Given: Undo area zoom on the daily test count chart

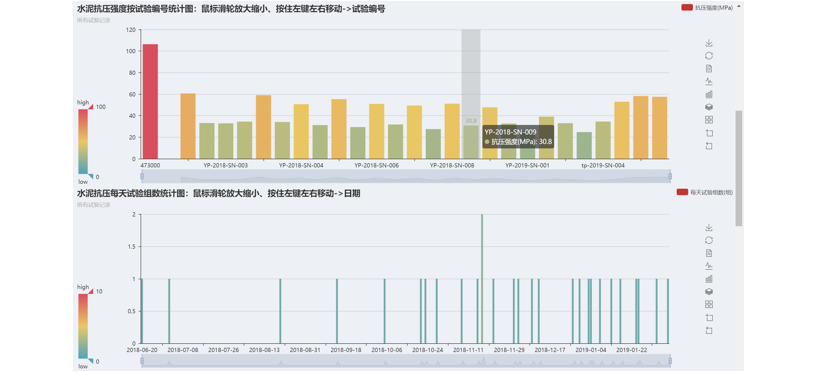Looking at the screenshot, I should pyautogui.click(x=709, y=330).
